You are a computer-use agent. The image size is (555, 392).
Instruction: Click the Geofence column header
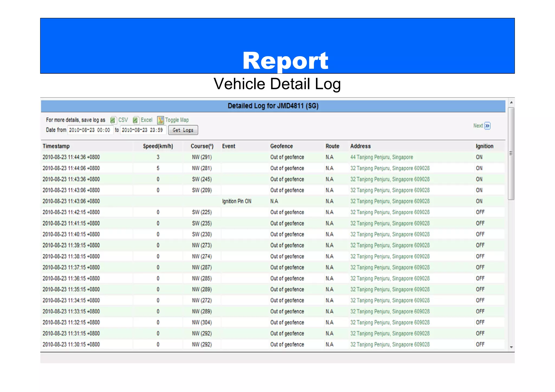point(282,146)
